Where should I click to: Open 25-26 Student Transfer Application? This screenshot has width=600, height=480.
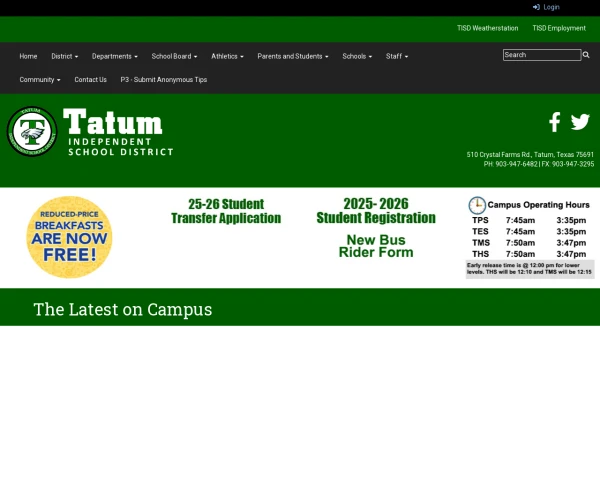pos(226,211)
